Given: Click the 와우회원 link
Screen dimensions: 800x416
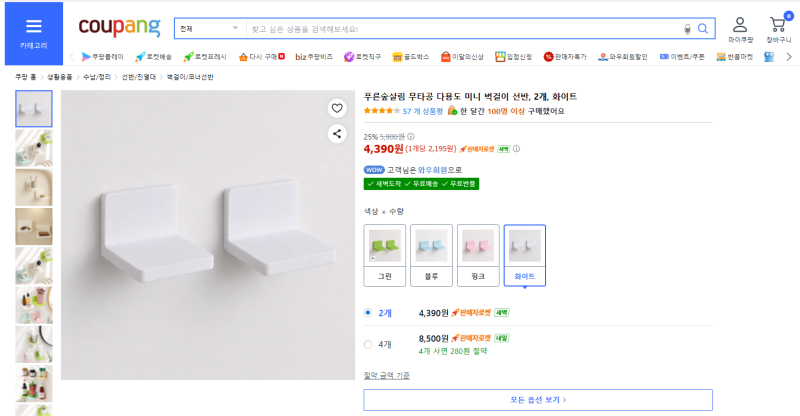Looking at the screenshot, I should [x=432, y=170].
